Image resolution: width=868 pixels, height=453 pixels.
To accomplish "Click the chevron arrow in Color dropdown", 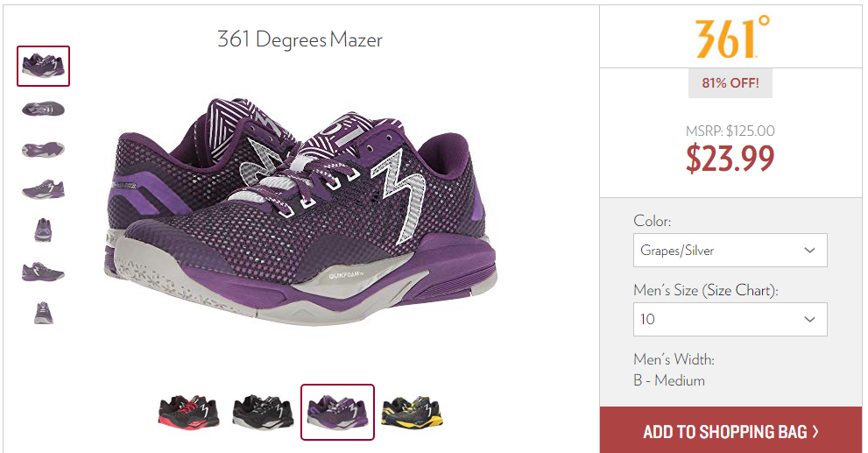I will pos(809,251).
